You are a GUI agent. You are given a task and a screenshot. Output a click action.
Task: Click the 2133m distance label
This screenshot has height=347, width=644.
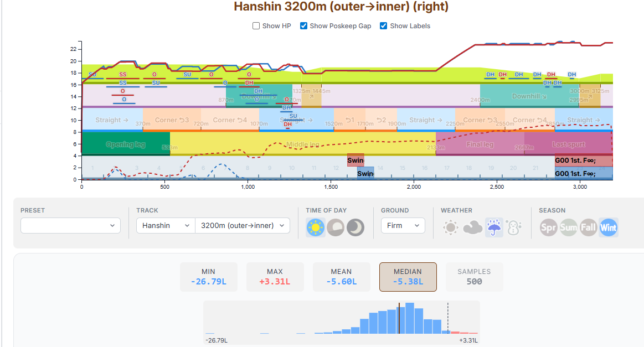(436, 147)
